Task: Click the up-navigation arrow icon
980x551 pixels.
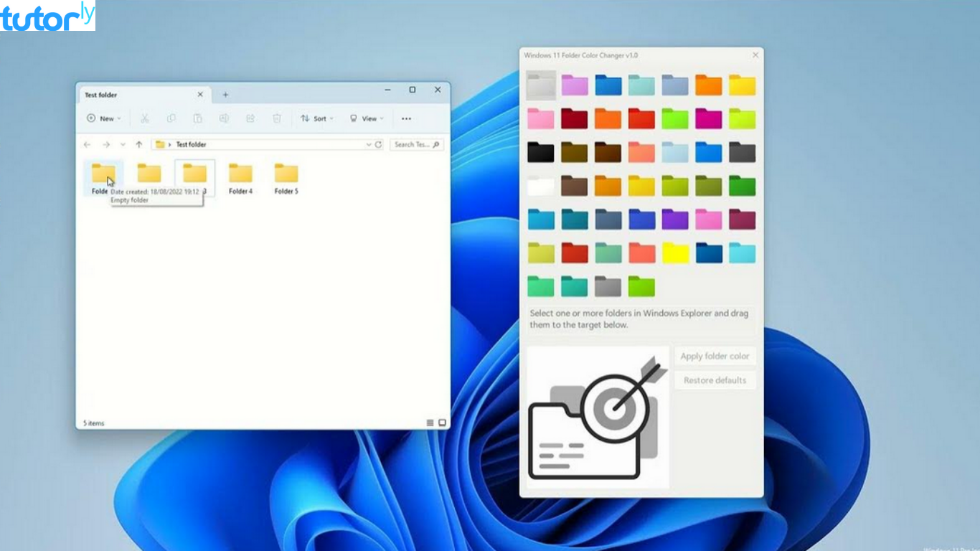Action: [x=138, y=143]
